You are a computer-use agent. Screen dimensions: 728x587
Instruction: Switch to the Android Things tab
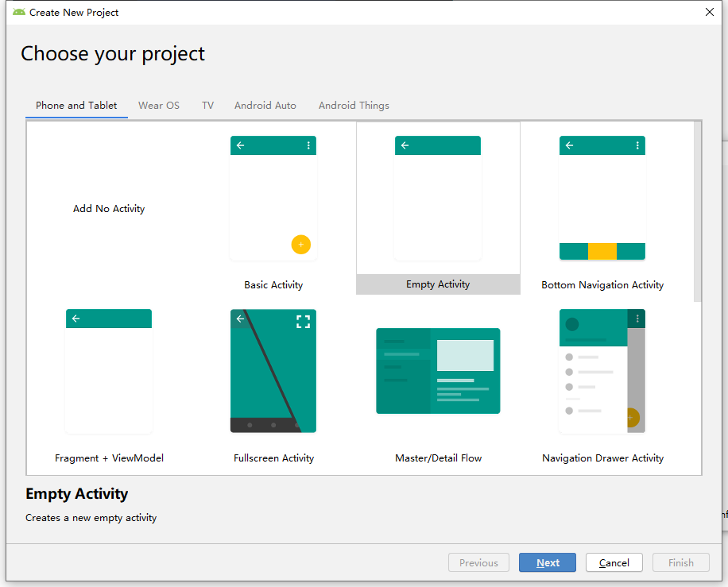tap(354, 106)
